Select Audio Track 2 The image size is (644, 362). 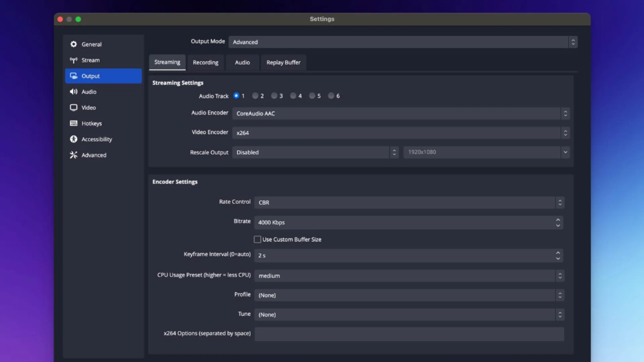(x=255, y=96)
